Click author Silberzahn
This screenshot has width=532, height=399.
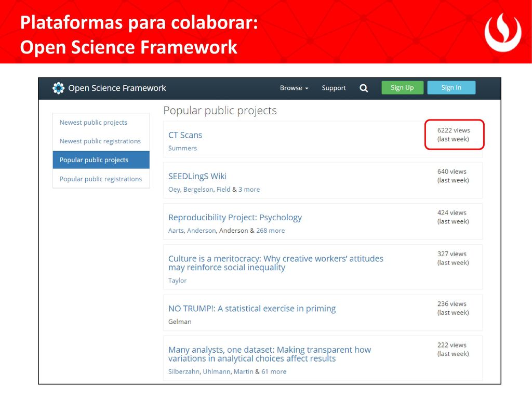pos(184,372)
